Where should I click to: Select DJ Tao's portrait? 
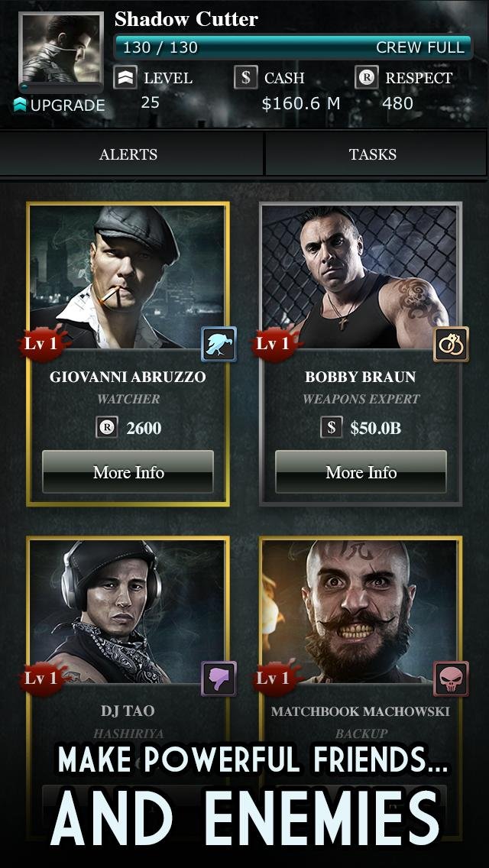128,611
